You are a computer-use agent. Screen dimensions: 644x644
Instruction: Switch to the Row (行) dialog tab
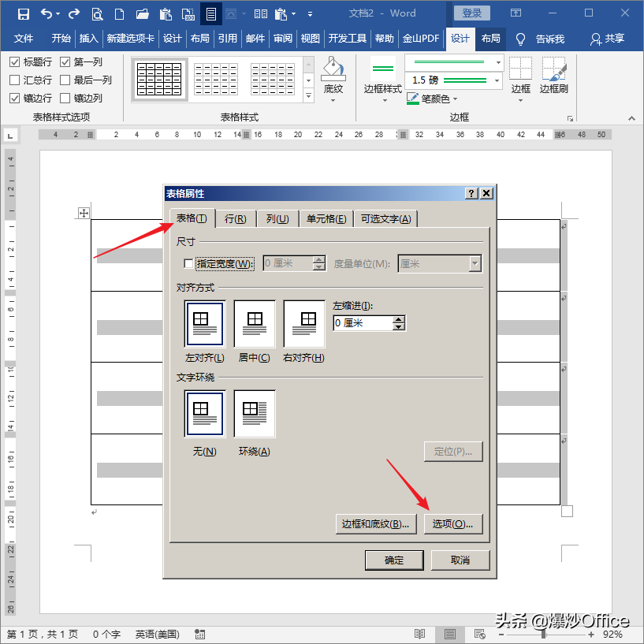[x=236, y=219]
